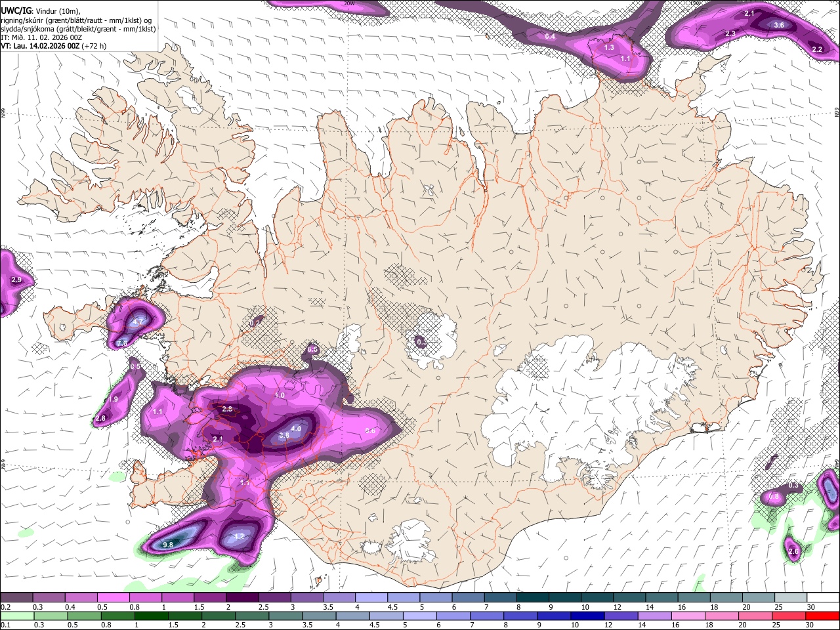Click the 'VT: Lau. 14.02.2026 00Z' valid time
The image size is (840, 630).
click(40, 46)
